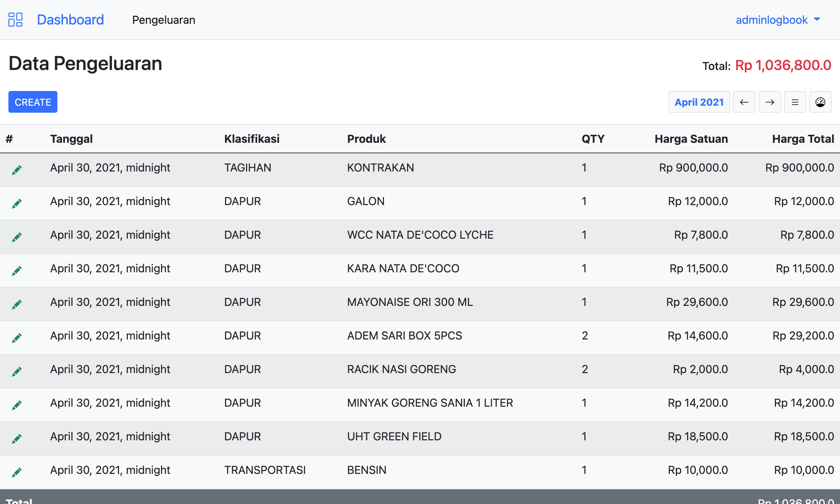Go to Dashboard from navbar
This screenshot has width=840, height=504.
[x=70, y=20]
